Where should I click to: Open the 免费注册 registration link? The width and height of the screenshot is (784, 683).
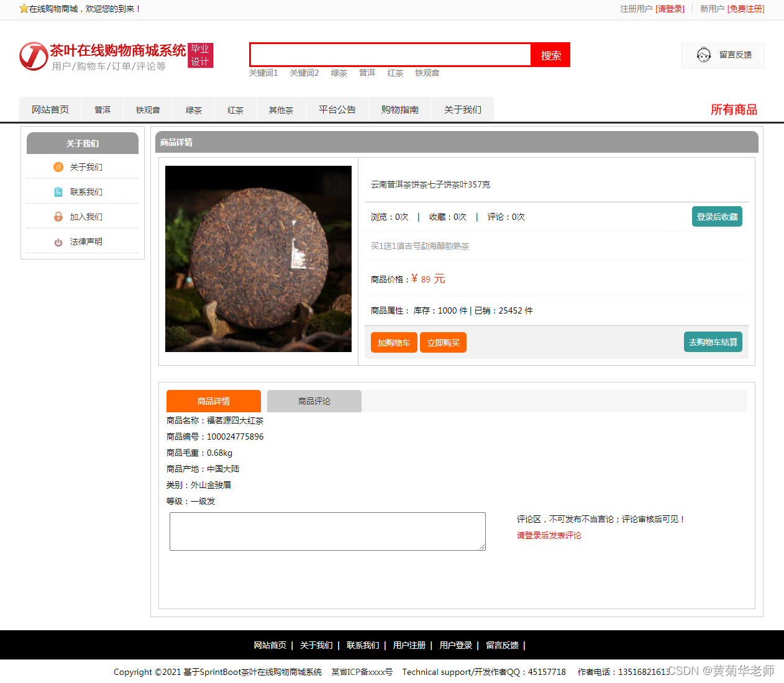[x=745, y=9]
